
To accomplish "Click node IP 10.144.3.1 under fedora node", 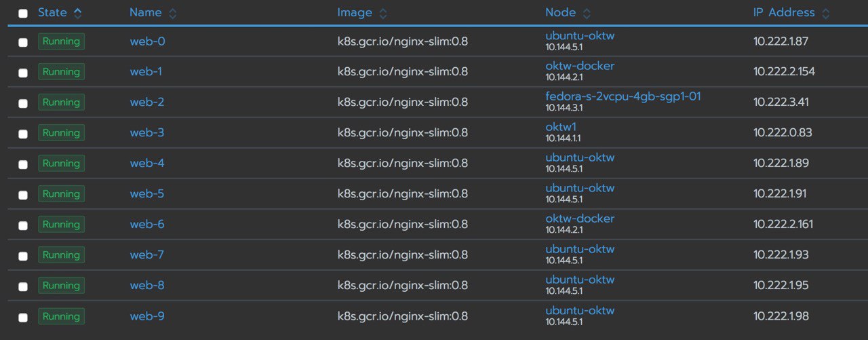I will (563, 108).
